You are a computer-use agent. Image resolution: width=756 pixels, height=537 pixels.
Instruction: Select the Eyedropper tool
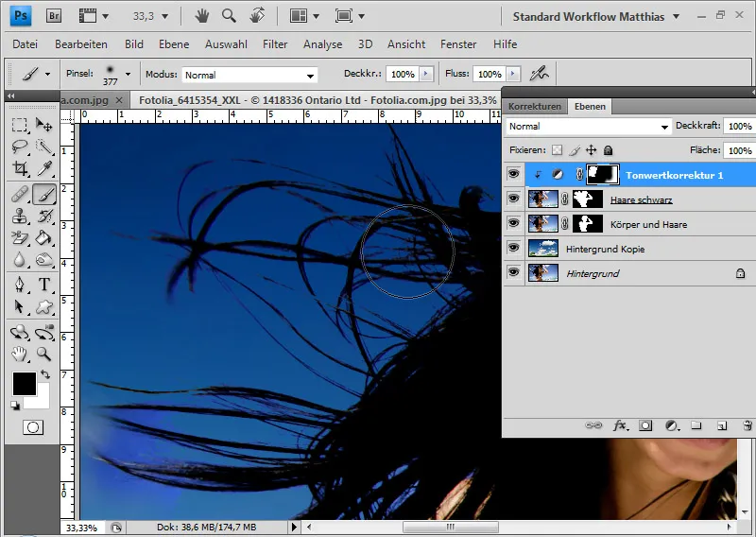tap(44, 168)
